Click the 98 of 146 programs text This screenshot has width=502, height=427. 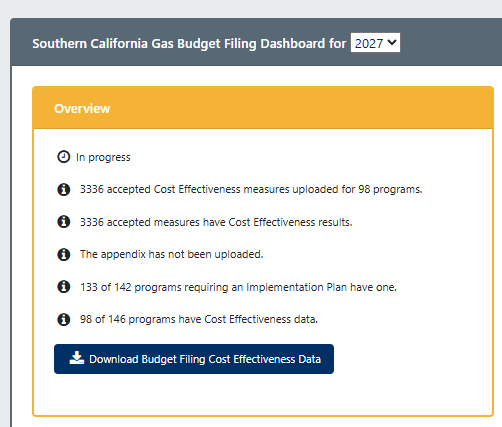pyautogui.click(x=199, y=319)
